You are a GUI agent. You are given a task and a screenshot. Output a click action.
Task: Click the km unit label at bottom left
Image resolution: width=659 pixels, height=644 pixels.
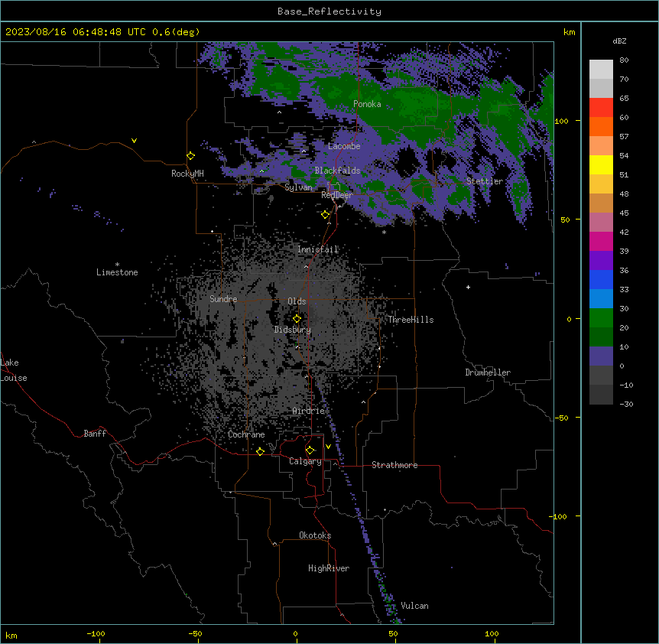pos(11,635)
